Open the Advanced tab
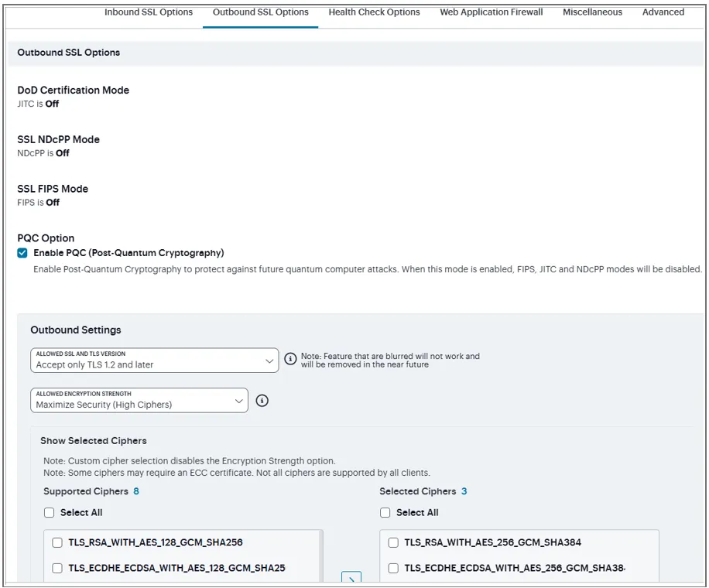 coord(663,12)
